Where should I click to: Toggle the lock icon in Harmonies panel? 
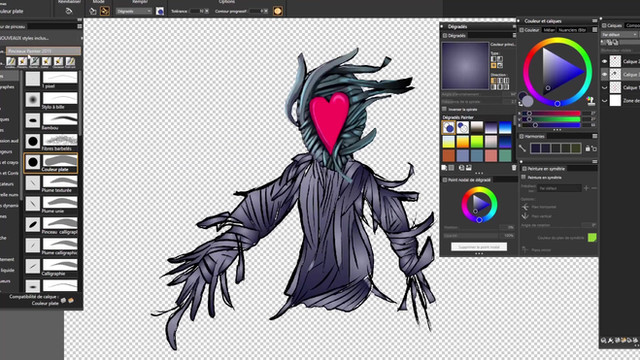588,149
